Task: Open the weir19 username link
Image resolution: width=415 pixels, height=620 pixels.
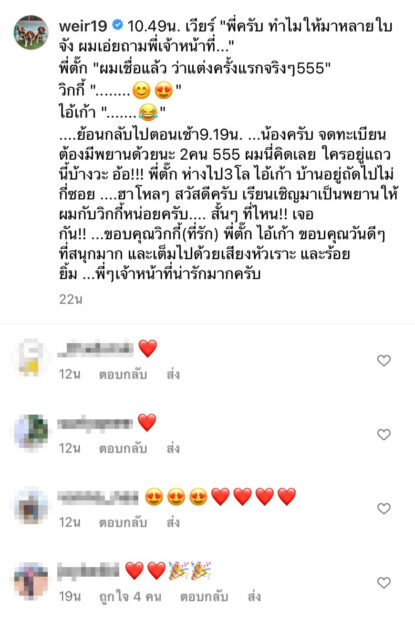Action: pyautogui.click(x=83, y=26)
